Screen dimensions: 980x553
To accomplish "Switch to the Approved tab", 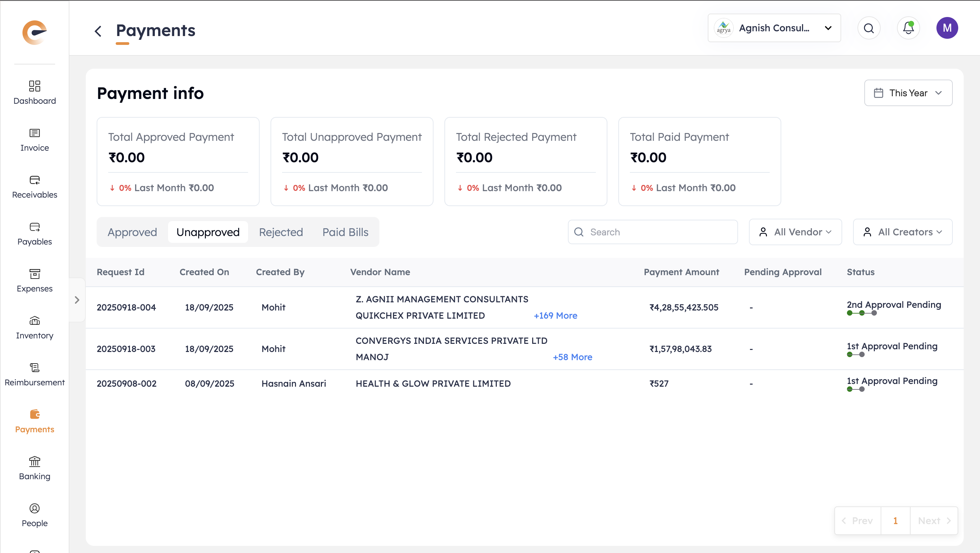I will tap(132, 232).
